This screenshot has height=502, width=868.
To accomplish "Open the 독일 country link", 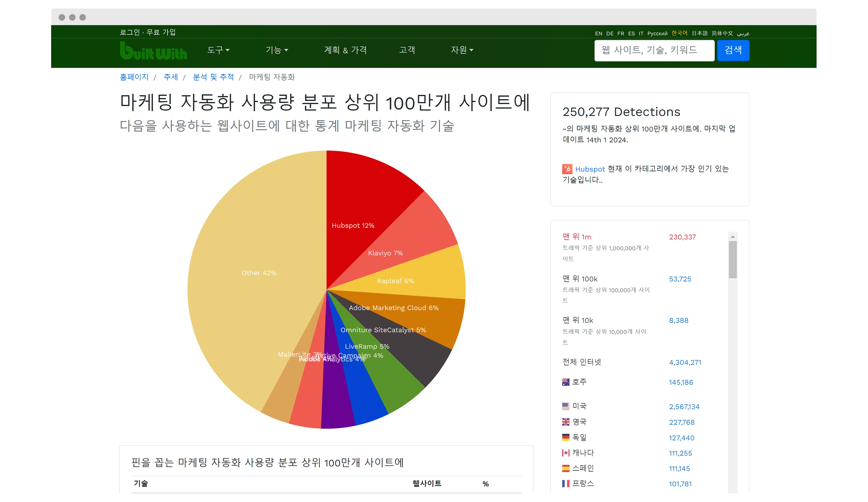I will pyautogui.click(x=579, y=437).
